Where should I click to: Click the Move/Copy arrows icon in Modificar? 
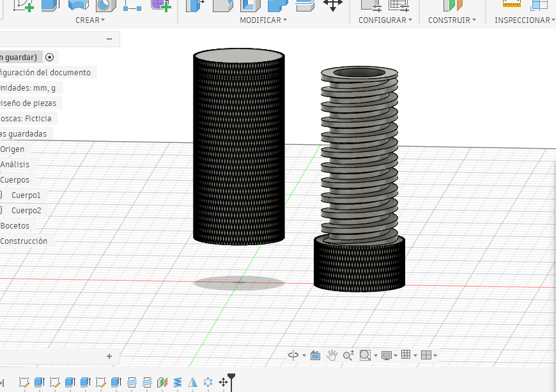pyautogui.click(x=332, y=4)
